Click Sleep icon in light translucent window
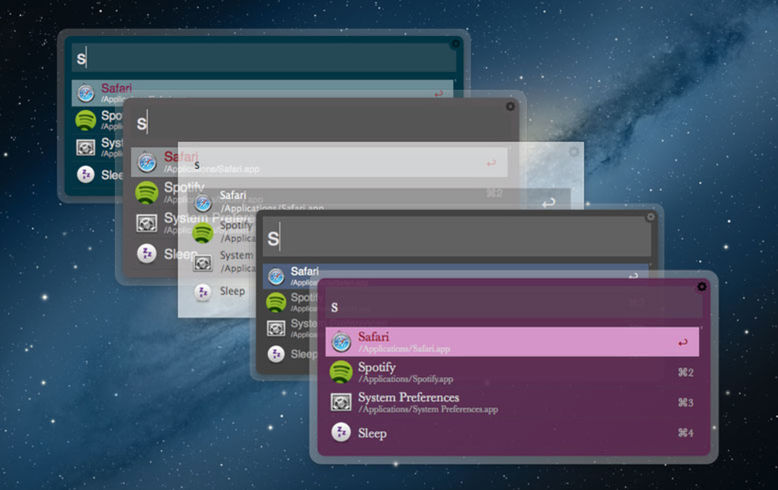 pyautogui.click(x=203, y=293)
